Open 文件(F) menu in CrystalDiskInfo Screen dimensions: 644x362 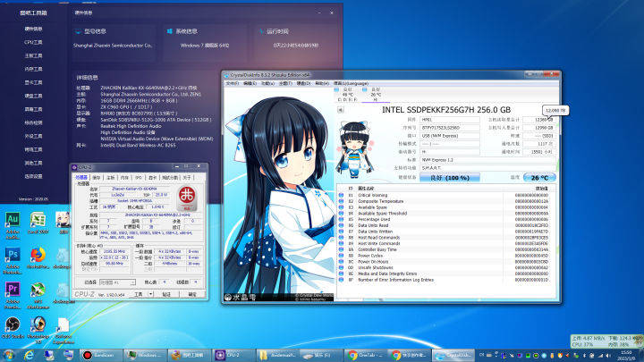(232, 83)
